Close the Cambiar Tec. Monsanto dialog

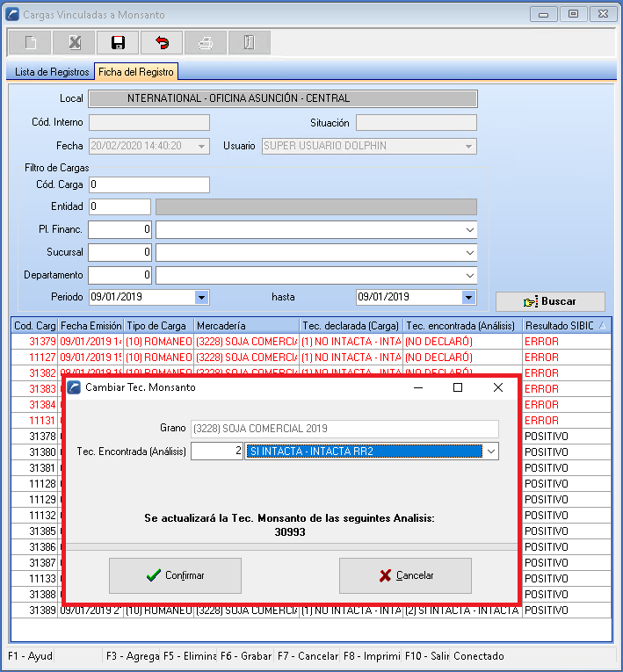498,387
